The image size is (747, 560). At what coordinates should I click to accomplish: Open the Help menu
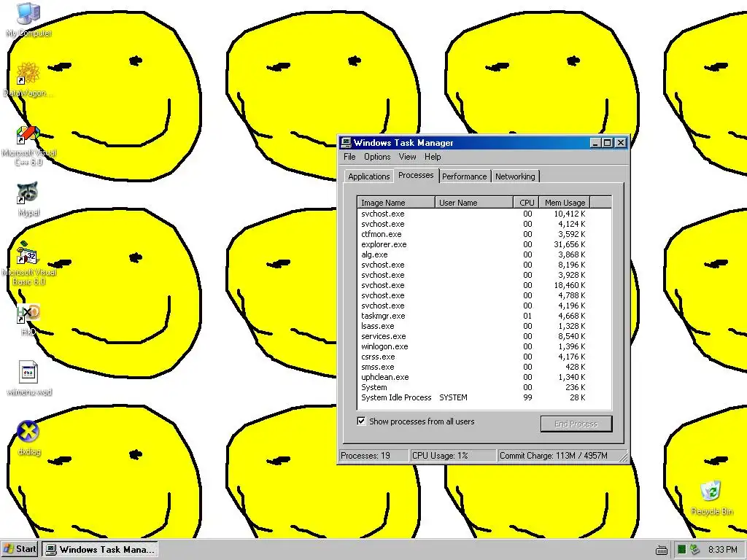(x=433, y=157)
